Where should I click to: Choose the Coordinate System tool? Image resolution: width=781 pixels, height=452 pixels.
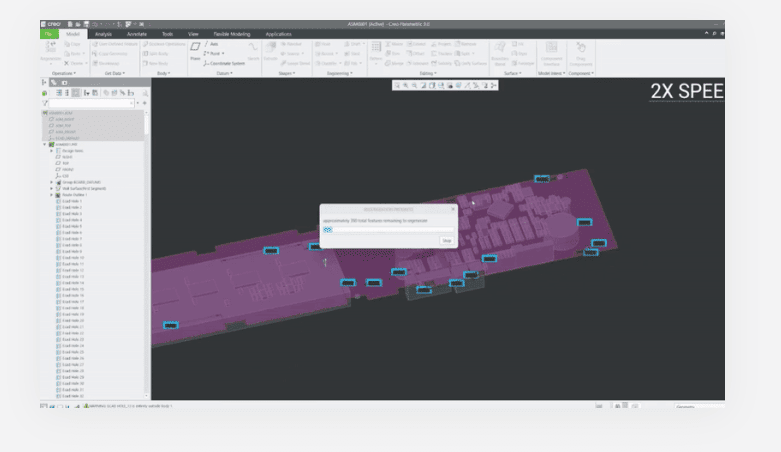click(224, 63)
